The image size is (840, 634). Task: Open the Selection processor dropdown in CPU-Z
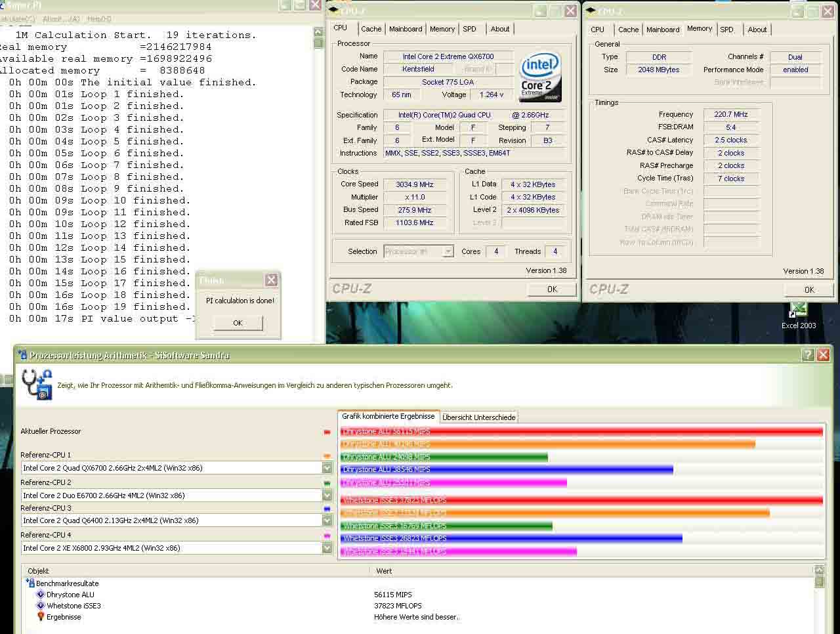pos(448,251)
